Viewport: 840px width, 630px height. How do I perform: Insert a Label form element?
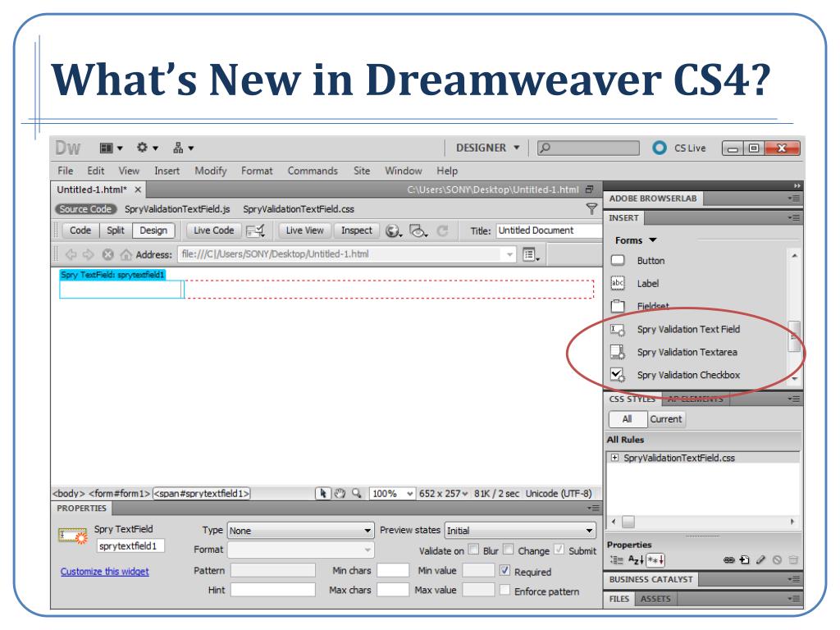click(648, 283)
